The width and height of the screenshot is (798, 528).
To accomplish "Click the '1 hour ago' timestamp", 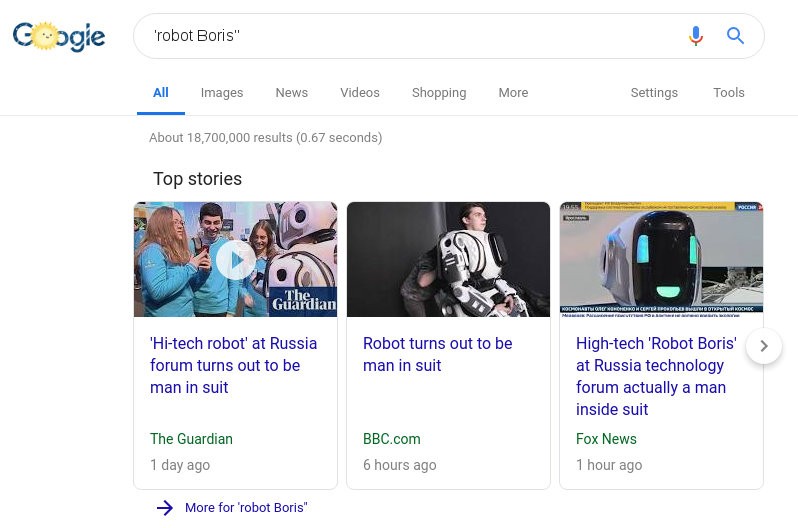I will pos(609,465).
